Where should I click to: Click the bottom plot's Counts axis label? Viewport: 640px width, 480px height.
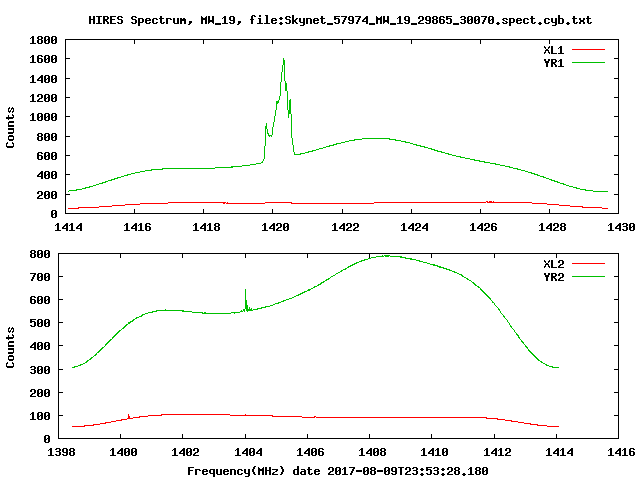10,347
